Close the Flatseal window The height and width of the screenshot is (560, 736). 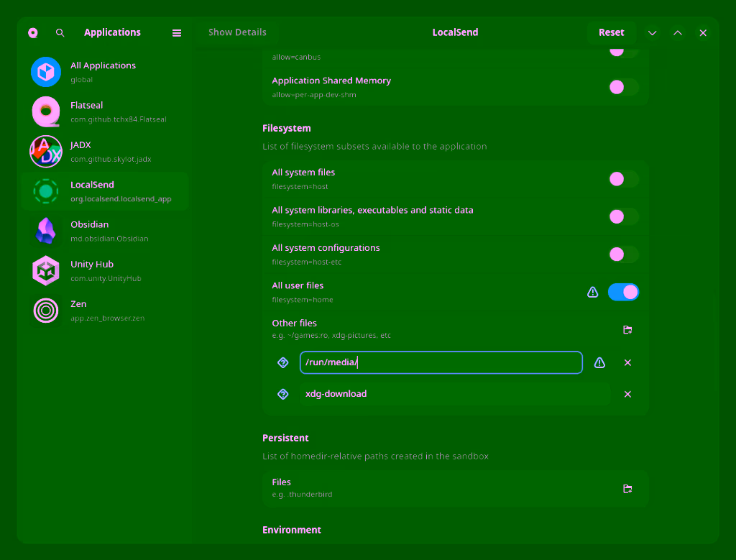[x=703, y=33]
